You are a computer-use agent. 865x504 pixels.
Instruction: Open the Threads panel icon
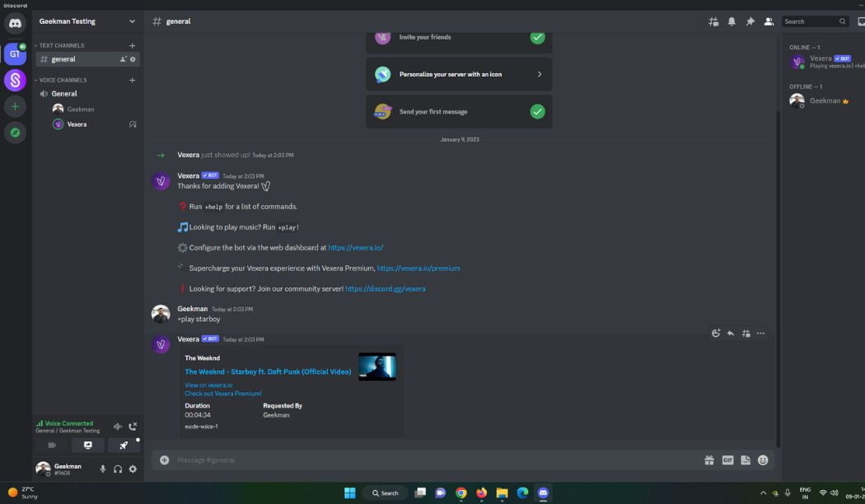coord(713,21)
